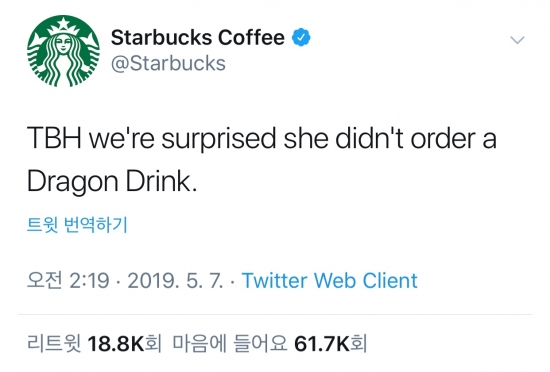Open the 마음에 들어요 likes label
This screenshot has width=550, height=372.
pos(230,343)
